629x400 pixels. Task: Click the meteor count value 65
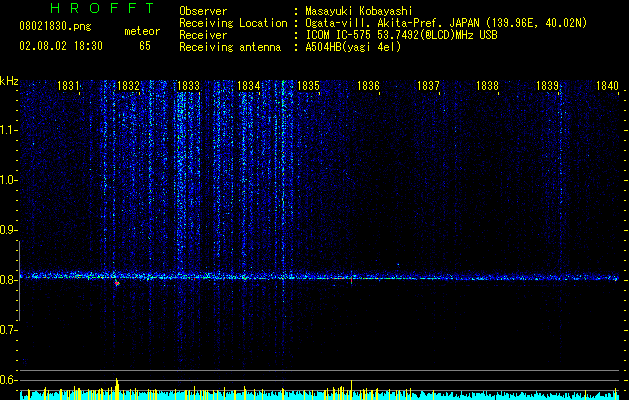pyautogui.click(x=145, y=46)
